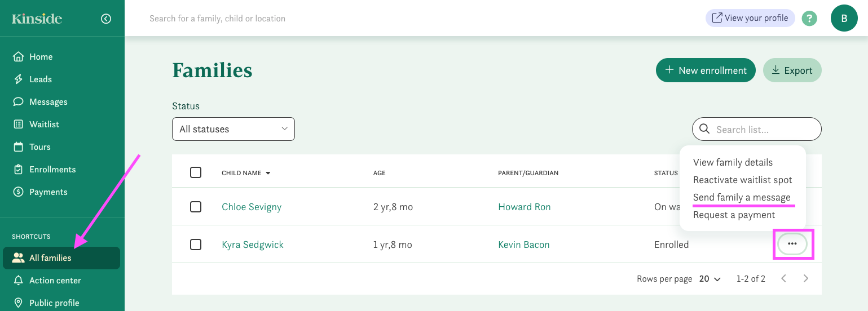Open the Payments section
This screenshot has height=311, width=868.
[x=48, y=192]
